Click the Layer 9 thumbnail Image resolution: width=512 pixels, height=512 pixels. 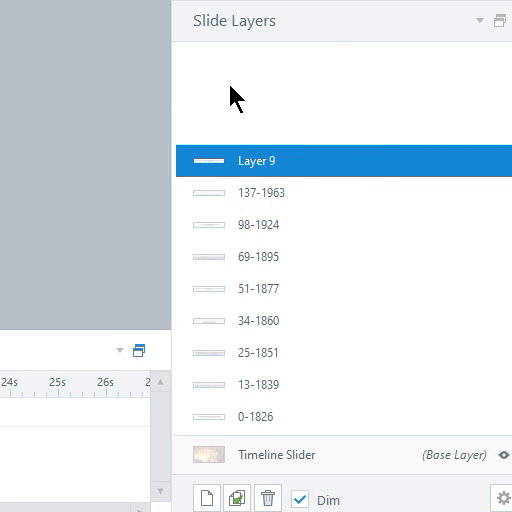click(209, 161)
